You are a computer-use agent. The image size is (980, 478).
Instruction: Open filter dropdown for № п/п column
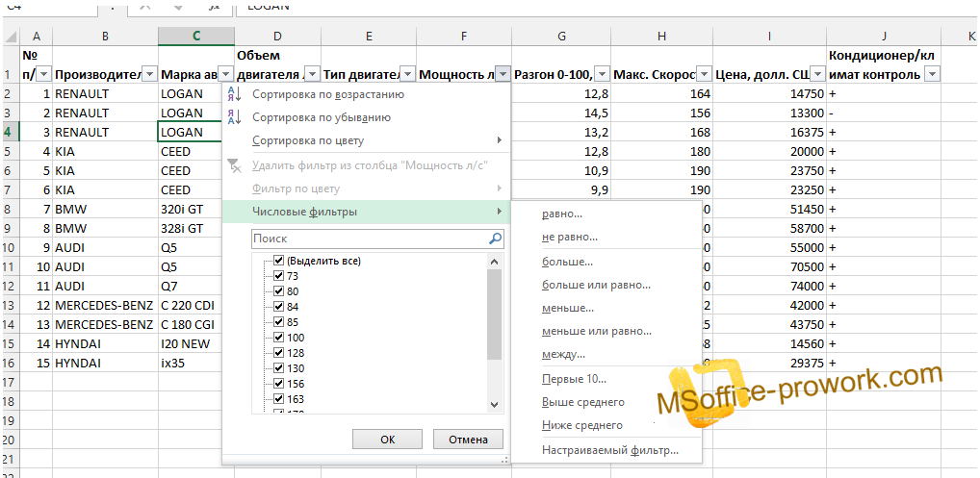coord(43,75)
